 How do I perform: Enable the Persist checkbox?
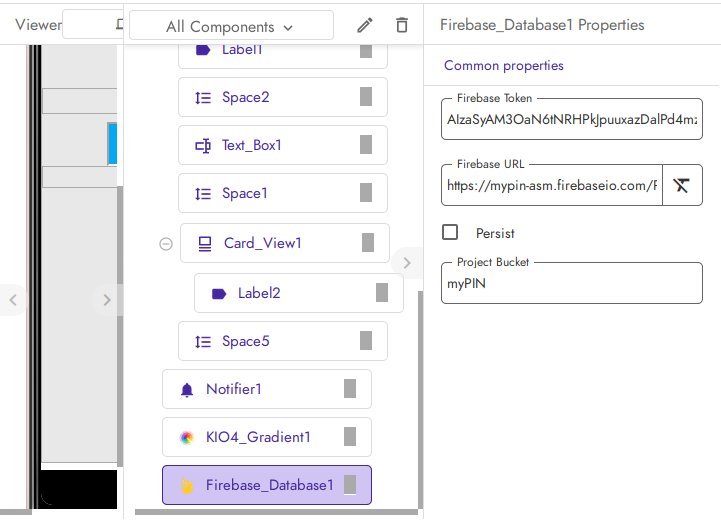(451, 232)
